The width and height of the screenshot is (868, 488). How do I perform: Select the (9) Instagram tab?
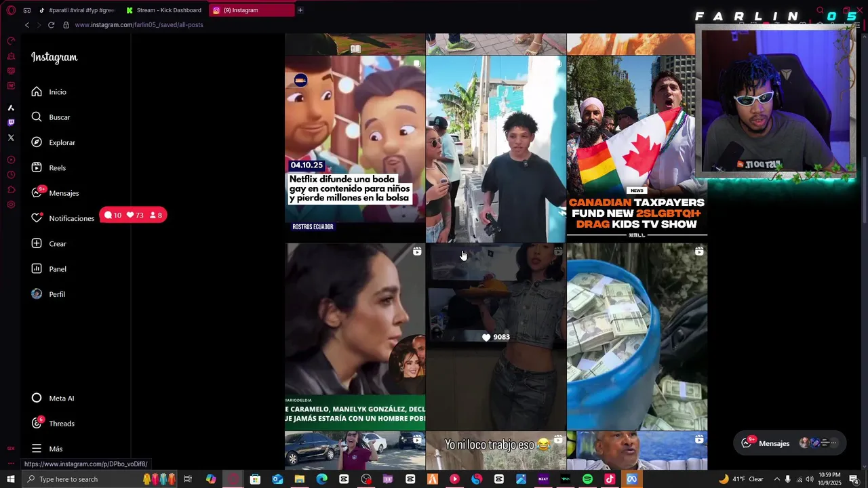pos(251,10)
